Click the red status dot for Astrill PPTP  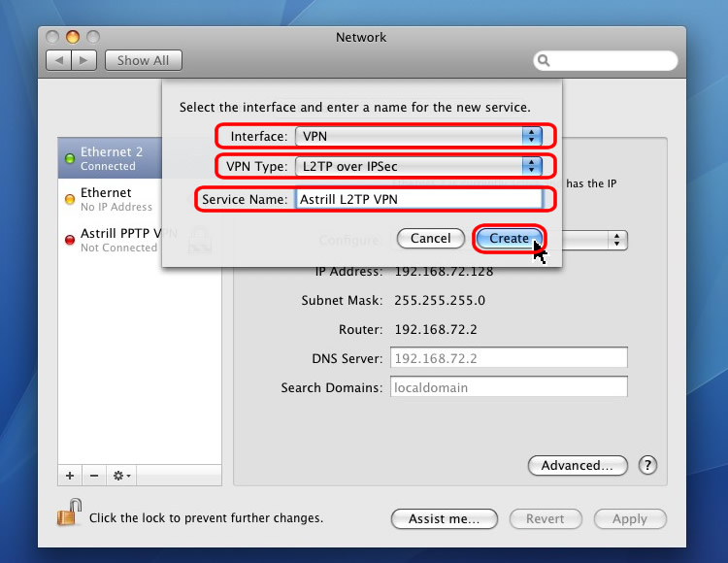70,240
